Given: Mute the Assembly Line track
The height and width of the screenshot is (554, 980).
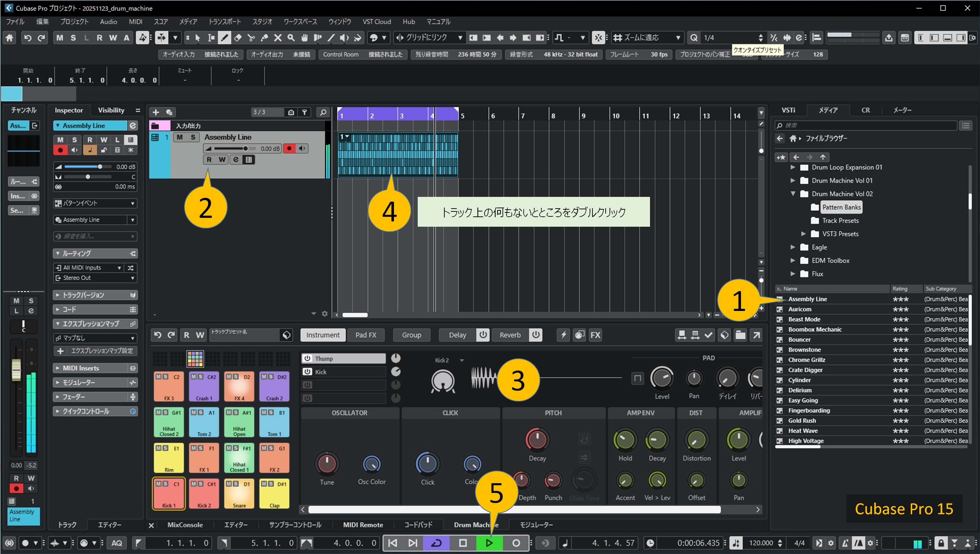Looking at the screenshot, I should 180,137.
